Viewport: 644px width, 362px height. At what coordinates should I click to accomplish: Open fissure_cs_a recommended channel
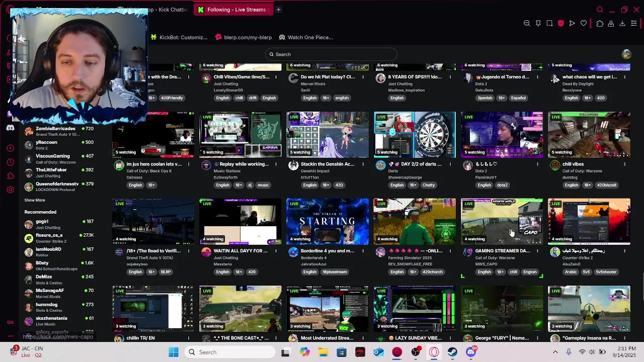(x=59, y=238)
